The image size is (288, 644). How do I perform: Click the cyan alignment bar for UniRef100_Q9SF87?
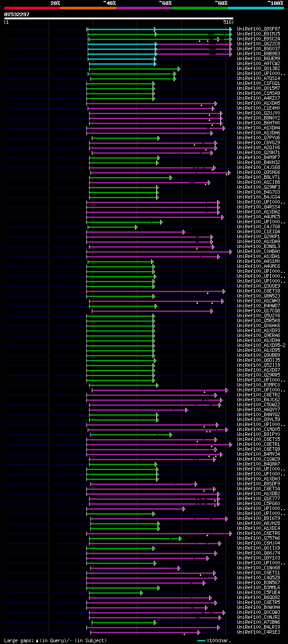(159, 29)
